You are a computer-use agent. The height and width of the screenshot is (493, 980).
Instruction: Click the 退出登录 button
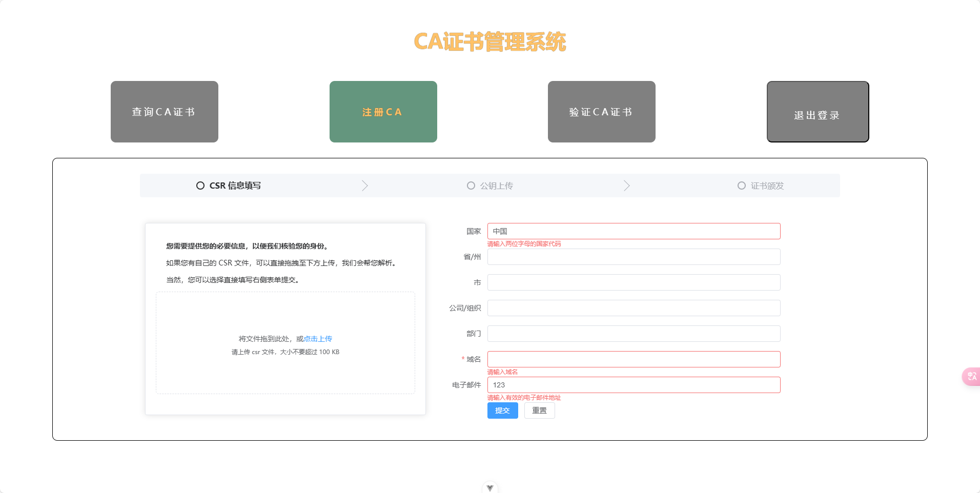coord(818,112)
